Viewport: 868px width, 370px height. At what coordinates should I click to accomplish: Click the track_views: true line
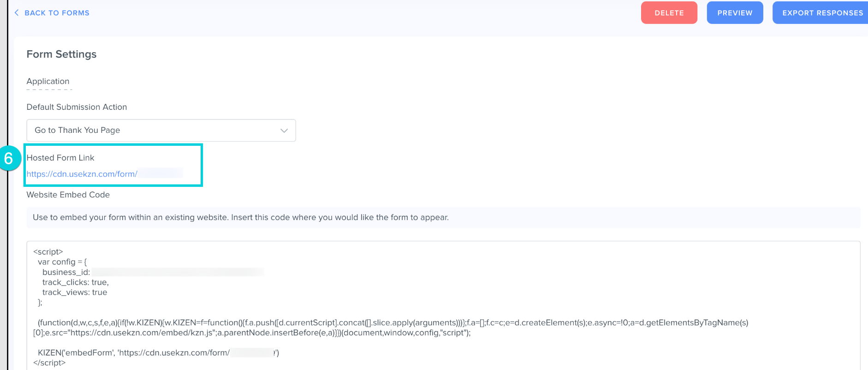(x=75, y=292)
